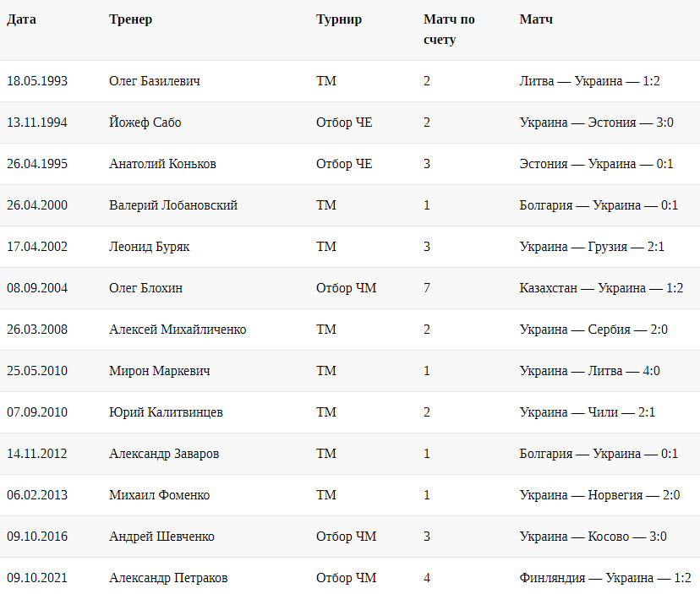
Task: Click the Валерий Лобановский coach cell
Action: coord(173,205)
